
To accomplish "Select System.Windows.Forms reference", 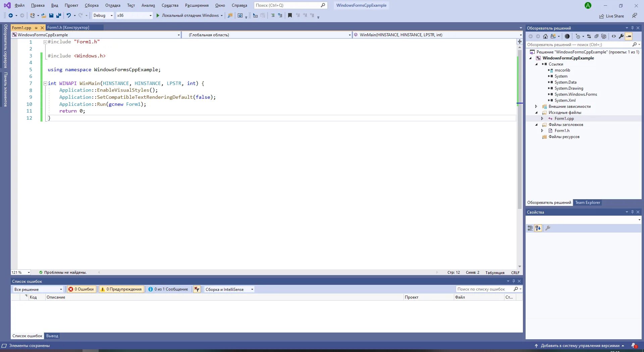I will 576,94.
